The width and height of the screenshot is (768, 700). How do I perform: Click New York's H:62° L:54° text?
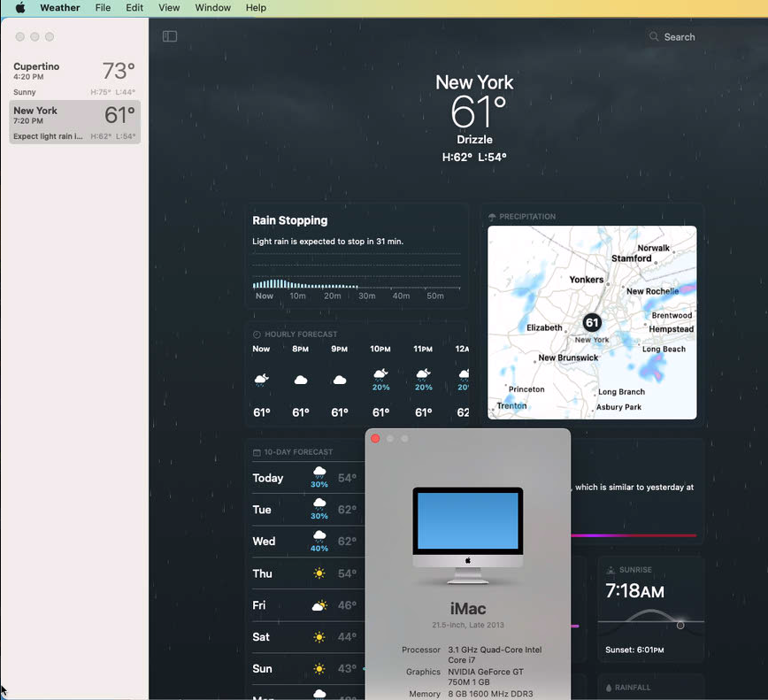[474, 158]
